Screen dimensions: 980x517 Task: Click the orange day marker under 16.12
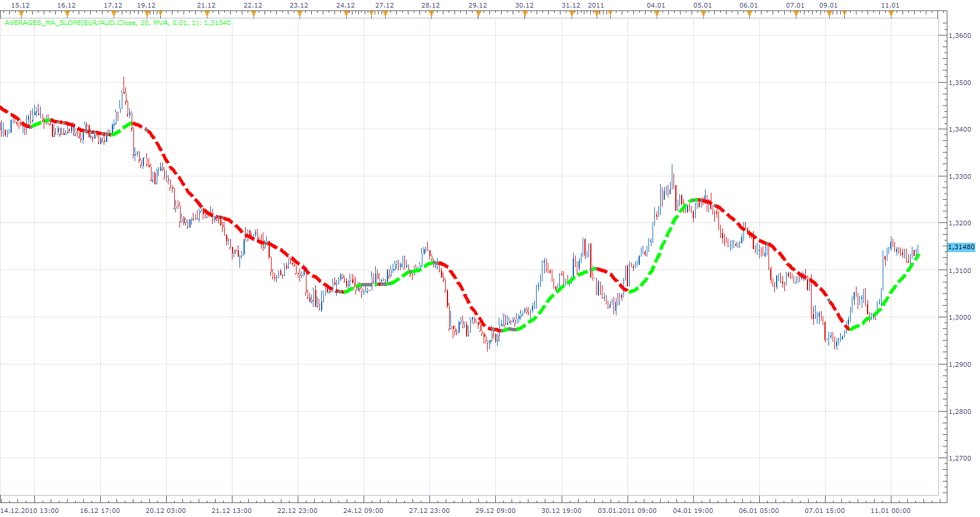[67, 14]
